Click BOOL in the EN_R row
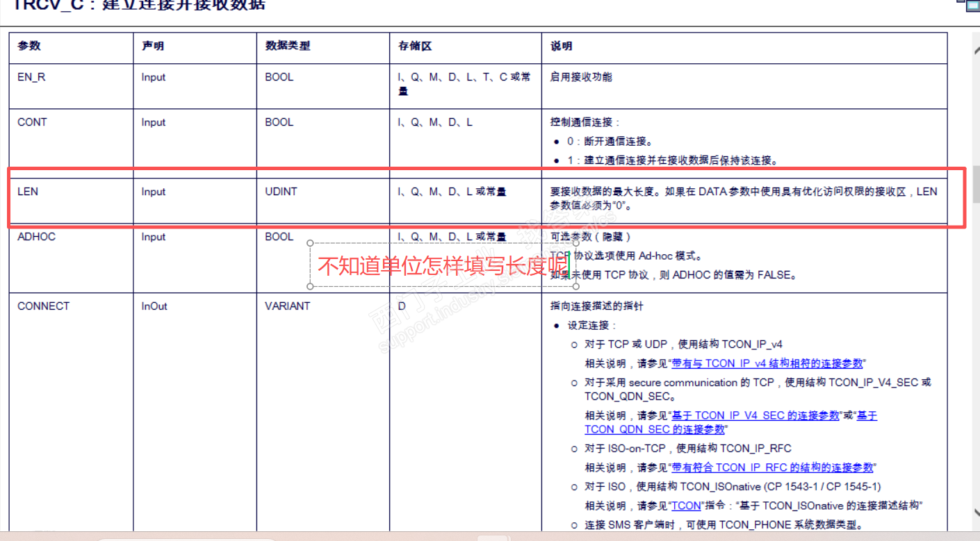This screenshot has width=980, height=541. [x=279, y=77]
